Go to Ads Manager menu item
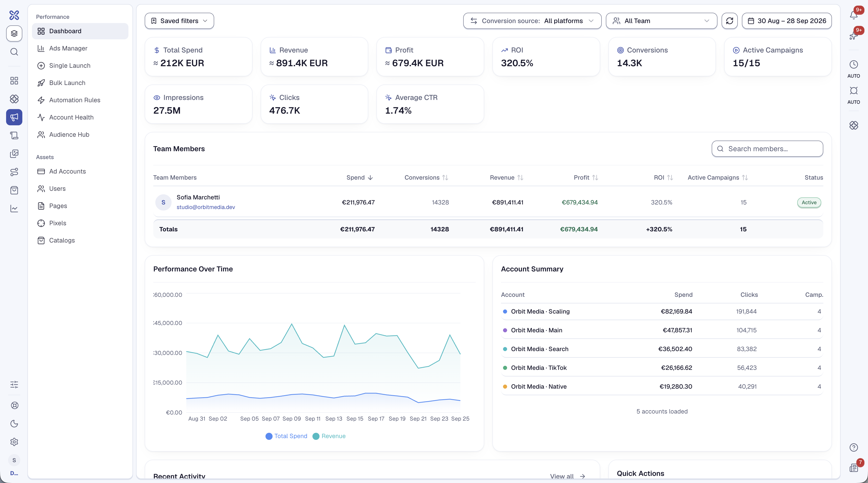The image size is (868, 483). pyautogui.click(x=80, y=48)
